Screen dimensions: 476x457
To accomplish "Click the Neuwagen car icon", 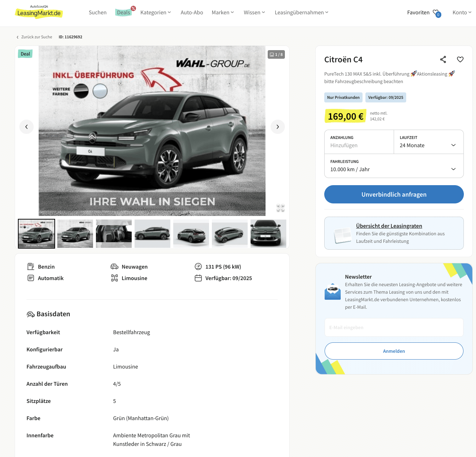I will (115, 266).
